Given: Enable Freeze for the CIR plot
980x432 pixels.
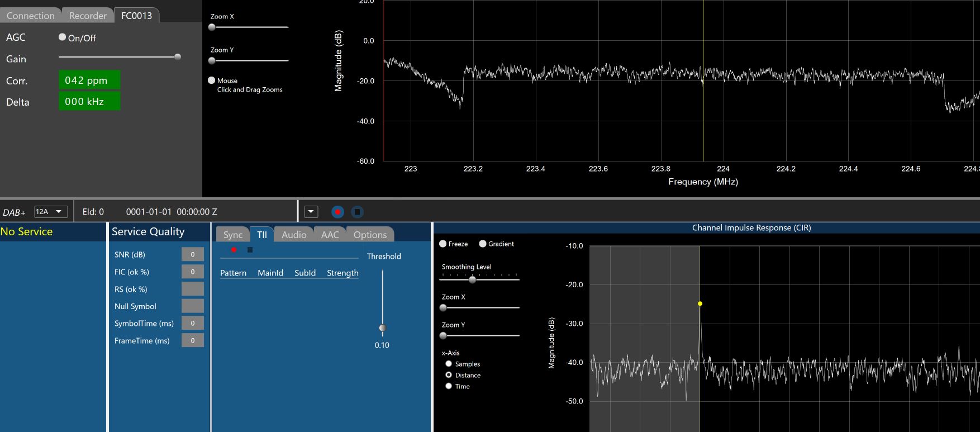Looking at the screenshot, I should (443, 244).
